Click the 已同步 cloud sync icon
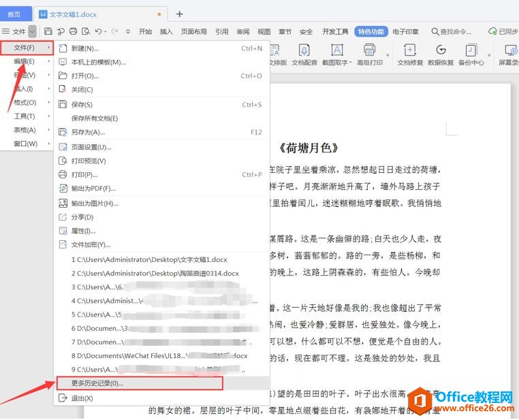519x420 pixels. [x=492, y=31]
